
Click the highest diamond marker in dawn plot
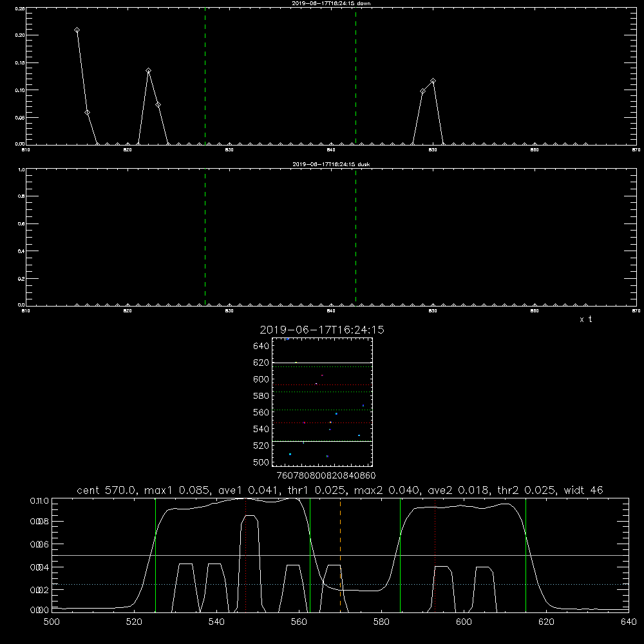[x=77, y=30]
